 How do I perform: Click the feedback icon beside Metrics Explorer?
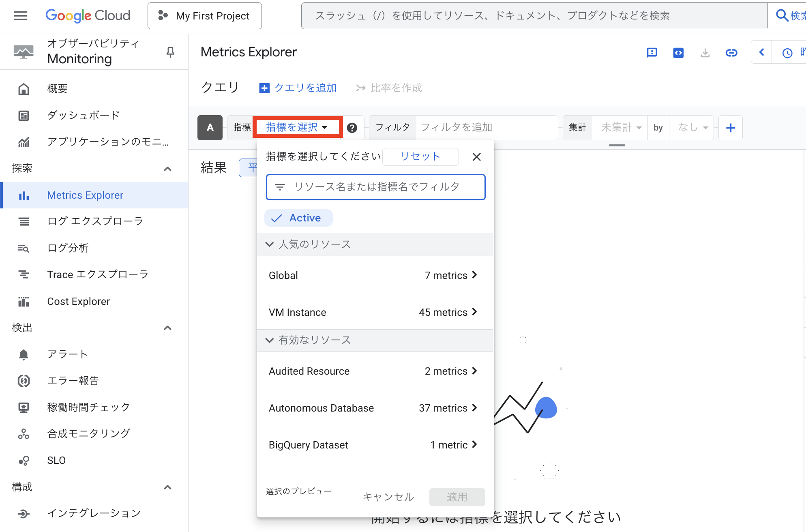(x=652, y=52)
